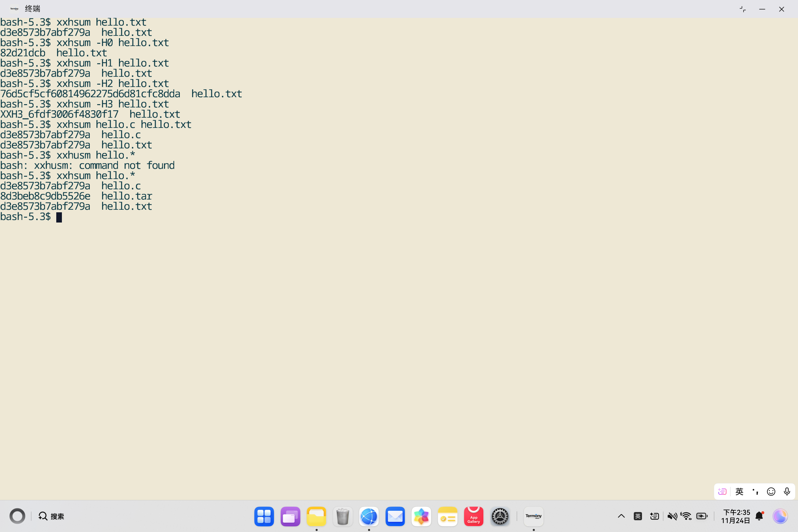Open the App Gallery store
798x532 pixels.
474,516
